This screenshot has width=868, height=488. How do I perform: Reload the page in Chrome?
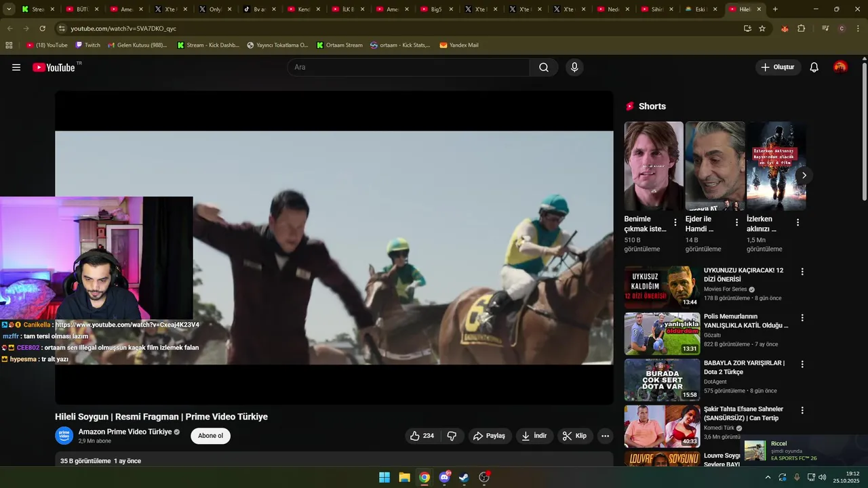(42, 28)
